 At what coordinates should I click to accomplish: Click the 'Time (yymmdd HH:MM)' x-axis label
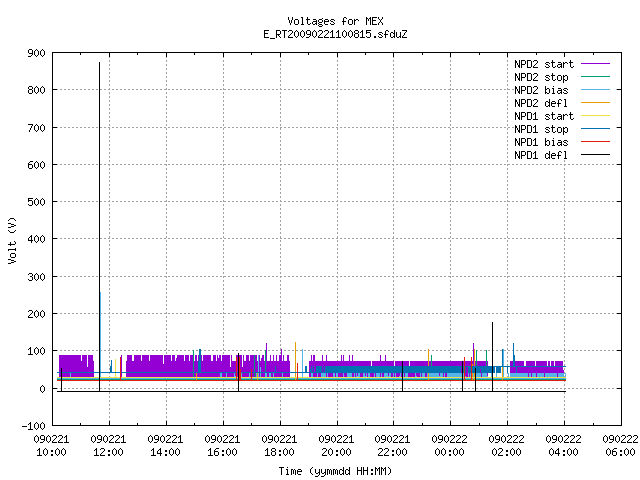pos(335,471)
